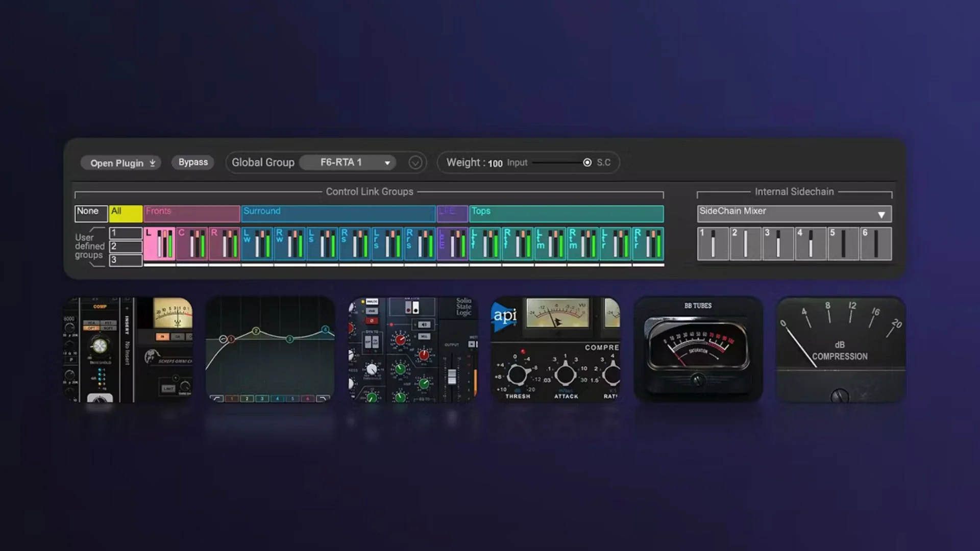
Task: Select the None link group
Action: click(x=91, y=213)
